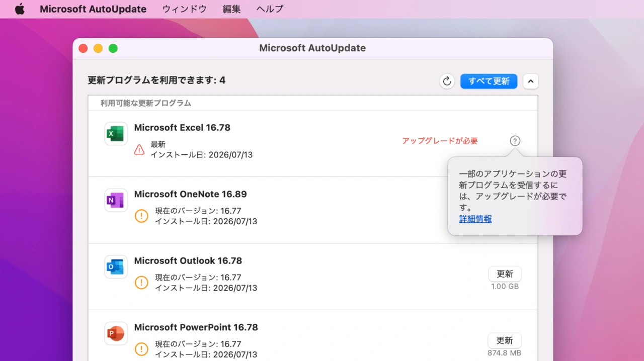Select the Microsoft PowerPoint 16.78 title
This screenshot has height=361, width=644.
click(x=196, y=327)
